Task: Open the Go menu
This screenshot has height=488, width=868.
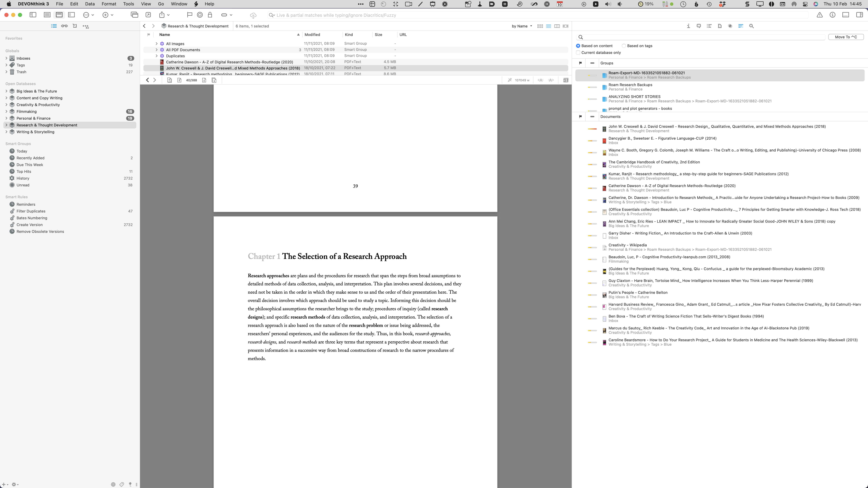Action: (x=161, y=4)
